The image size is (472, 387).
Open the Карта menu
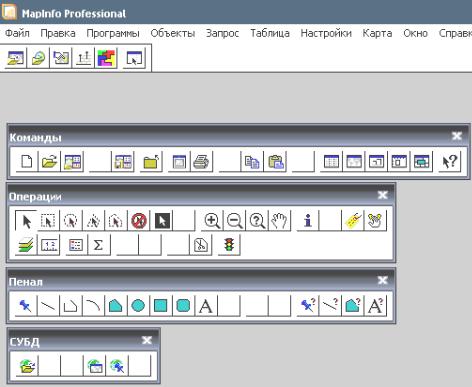click(377, 33)
